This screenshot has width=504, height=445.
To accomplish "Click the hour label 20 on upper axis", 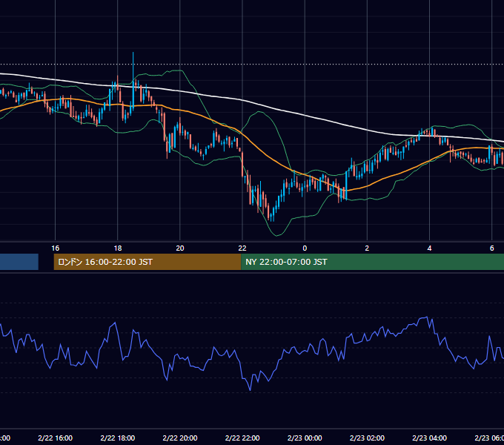I will click(180, 248).
